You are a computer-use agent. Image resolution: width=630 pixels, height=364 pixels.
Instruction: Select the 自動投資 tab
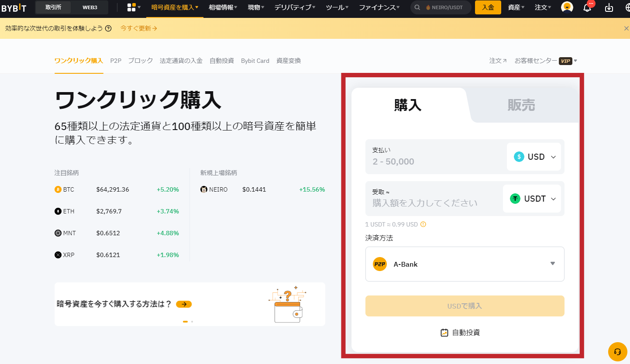coord(222,61)
